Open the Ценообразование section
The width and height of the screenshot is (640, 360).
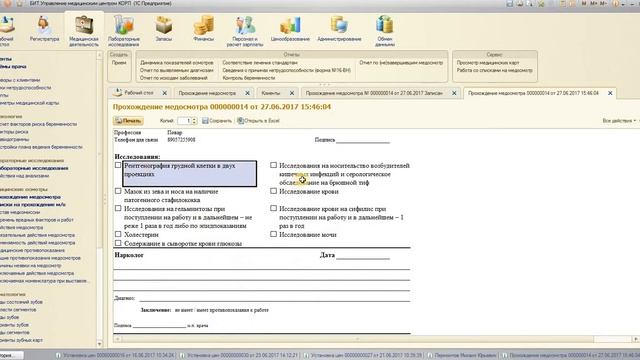coord(290,29)
